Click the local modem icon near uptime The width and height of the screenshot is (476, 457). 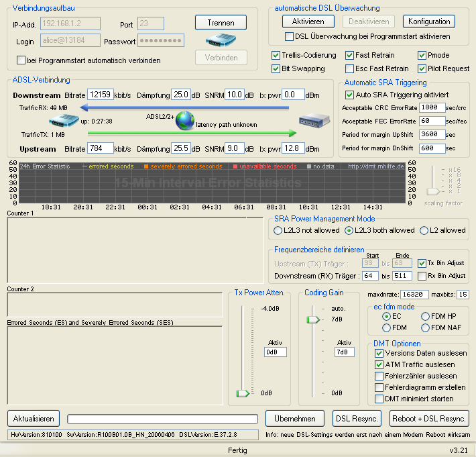tap(64, 121)
